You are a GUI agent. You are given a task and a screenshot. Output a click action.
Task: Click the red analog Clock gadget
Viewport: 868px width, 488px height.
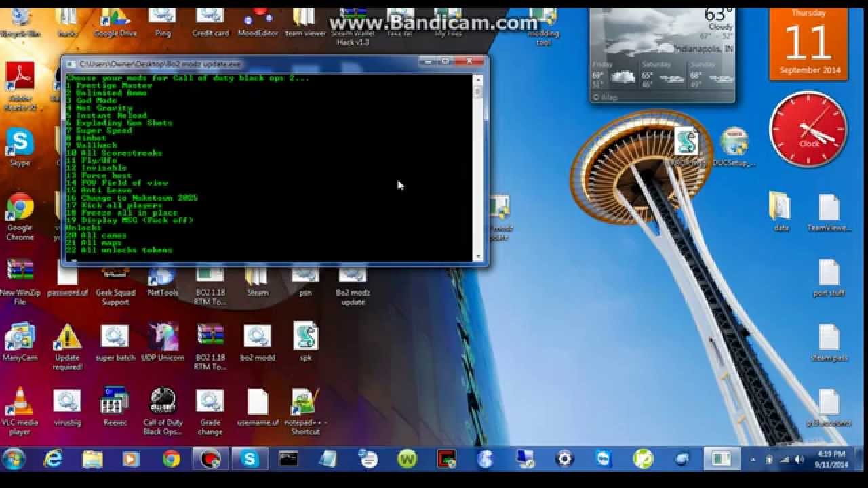808,129
